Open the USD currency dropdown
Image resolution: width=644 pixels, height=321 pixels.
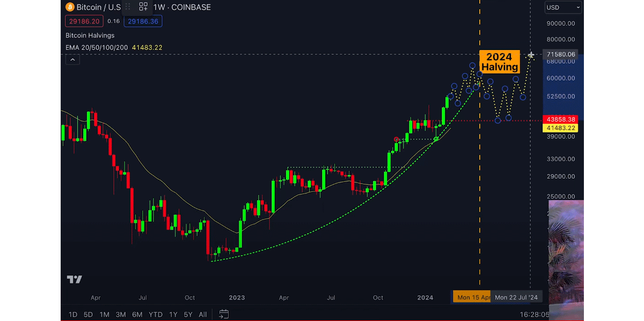[x=563, y=8]
